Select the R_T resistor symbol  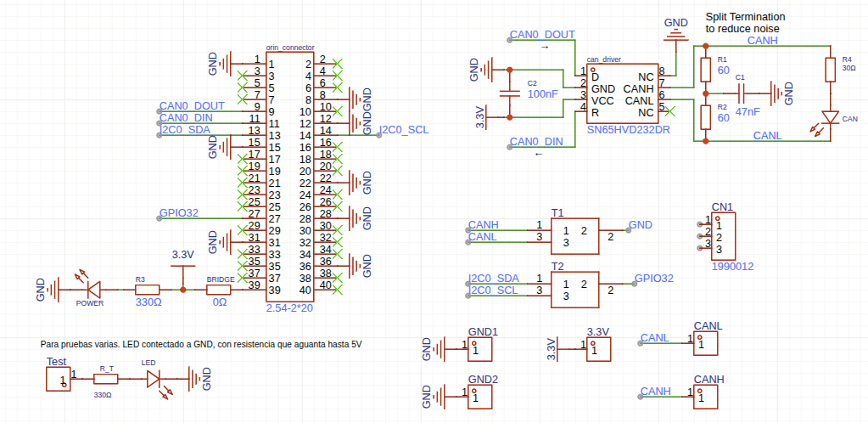coord(105,379)
